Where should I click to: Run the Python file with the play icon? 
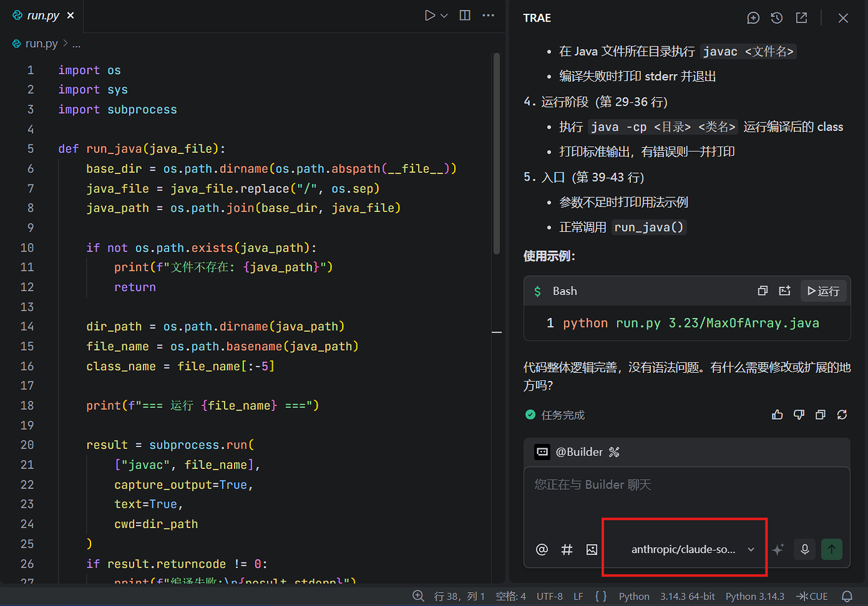tap(430, 16)
